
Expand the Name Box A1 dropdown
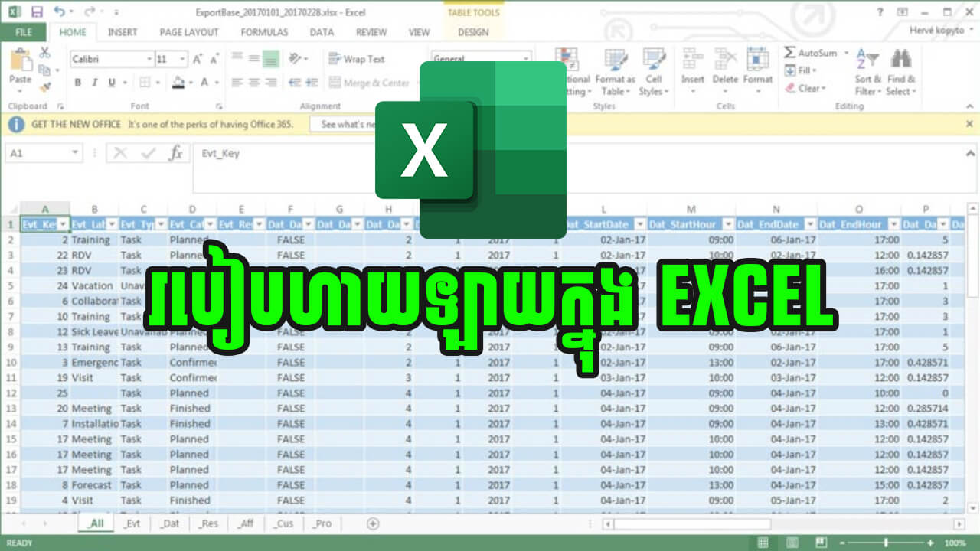[75, 153]
